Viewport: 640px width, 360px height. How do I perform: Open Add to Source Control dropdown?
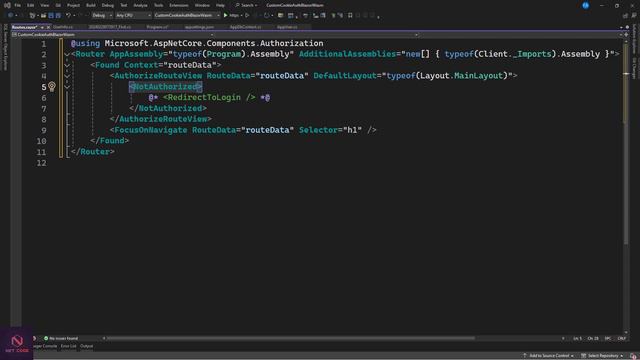[x=549, y=356]
